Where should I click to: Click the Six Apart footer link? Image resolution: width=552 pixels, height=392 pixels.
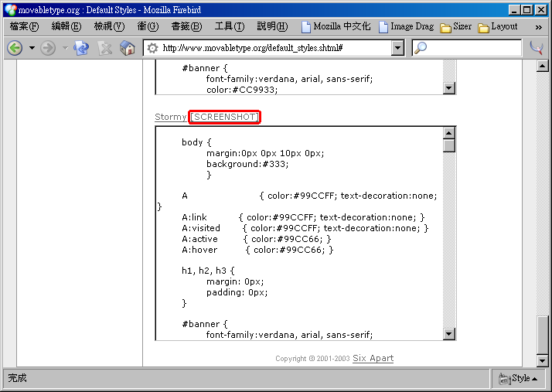pyautogui.click(x=373, y=358)
